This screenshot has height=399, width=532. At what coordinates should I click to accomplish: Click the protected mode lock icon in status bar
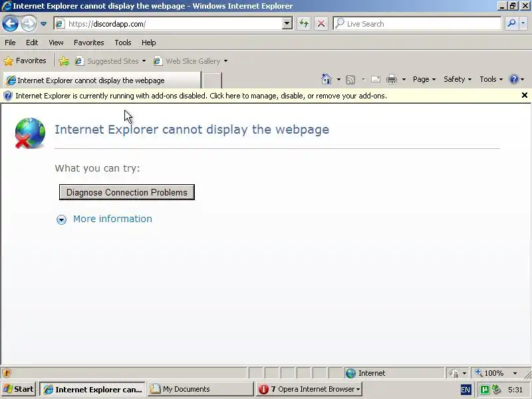coord(454,373)
